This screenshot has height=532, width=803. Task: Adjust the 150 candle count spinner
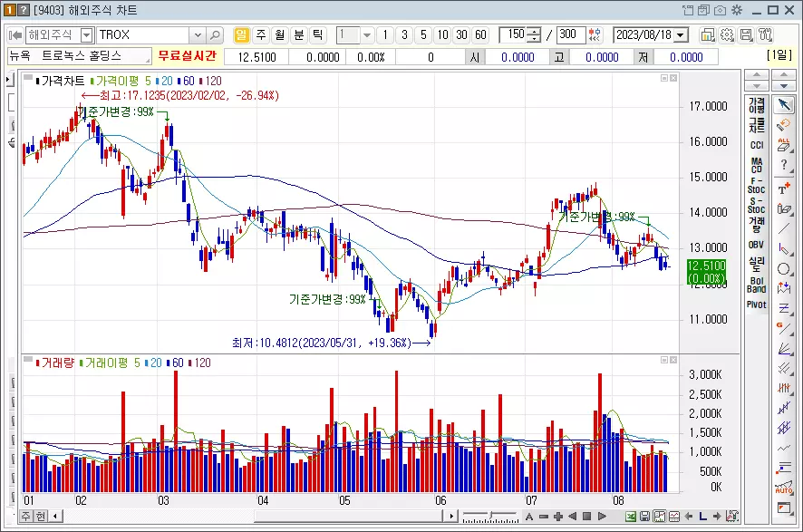coord(534,34)
